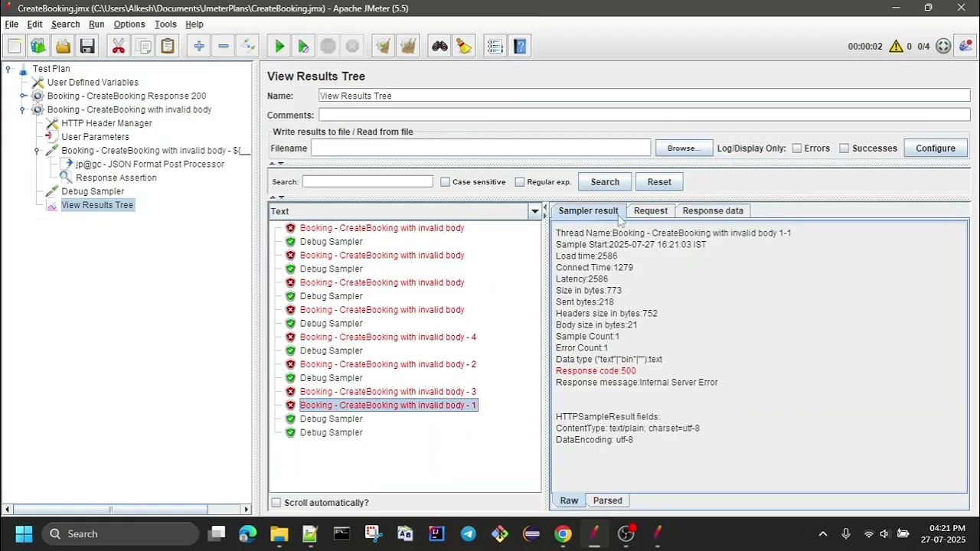Click the Help question mark toolbar icon
Screen dimensions: 980x551
click(x=520, y=47)
